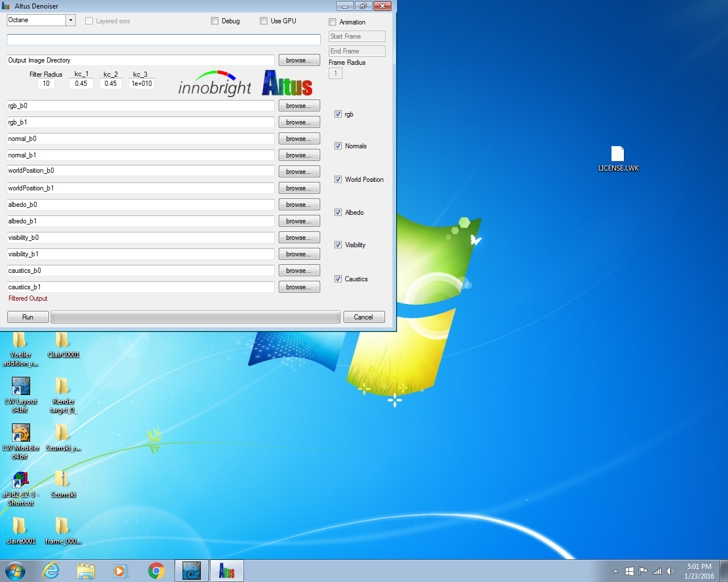Click the taskbar clock and date
The image size is (728, 582).
699,571
